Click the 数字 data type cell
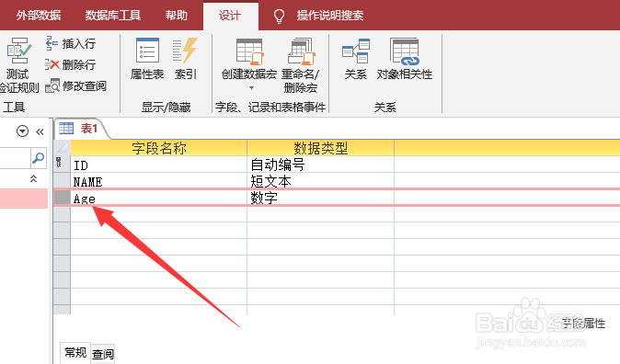The width and height of the screenshot is (620, 364). pyautogui.click(x=320, y=198)
